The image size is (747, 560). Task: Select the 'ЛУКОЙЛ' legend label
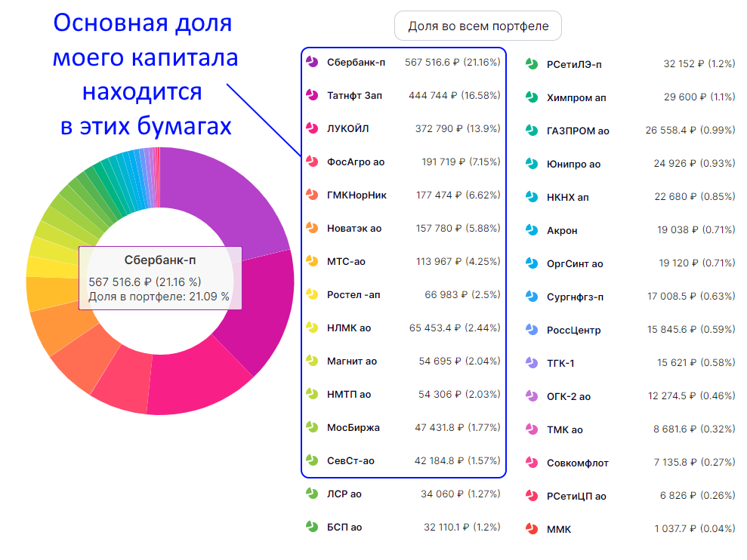347,128
